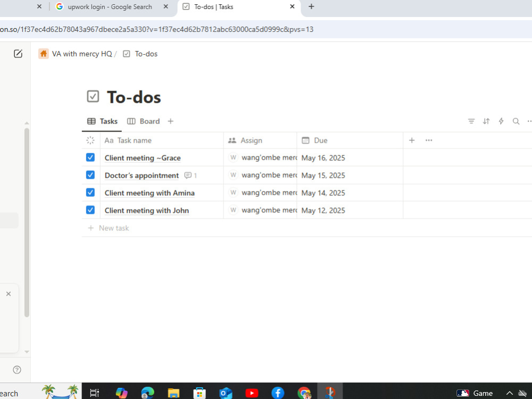532x399 pixels.
Task: Open the help question mark icon
Action: click(x=17, y=370)
